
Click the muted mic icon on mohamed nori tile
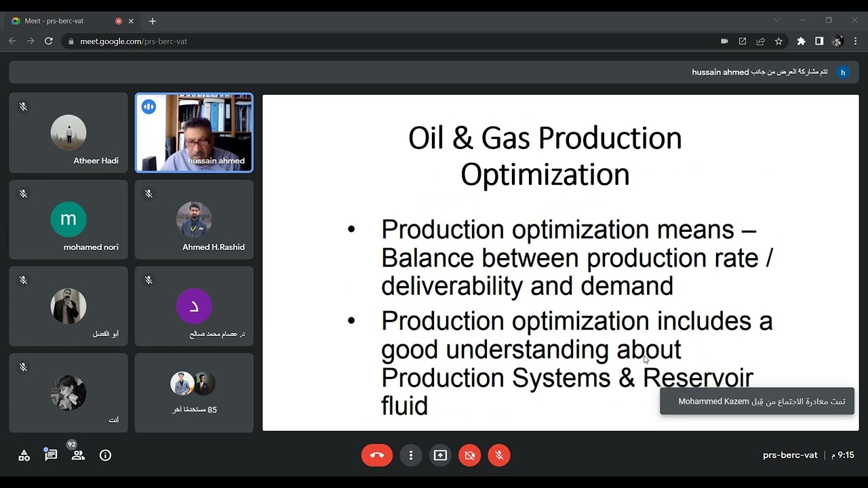pyautogui.click(x=23, y=194)
